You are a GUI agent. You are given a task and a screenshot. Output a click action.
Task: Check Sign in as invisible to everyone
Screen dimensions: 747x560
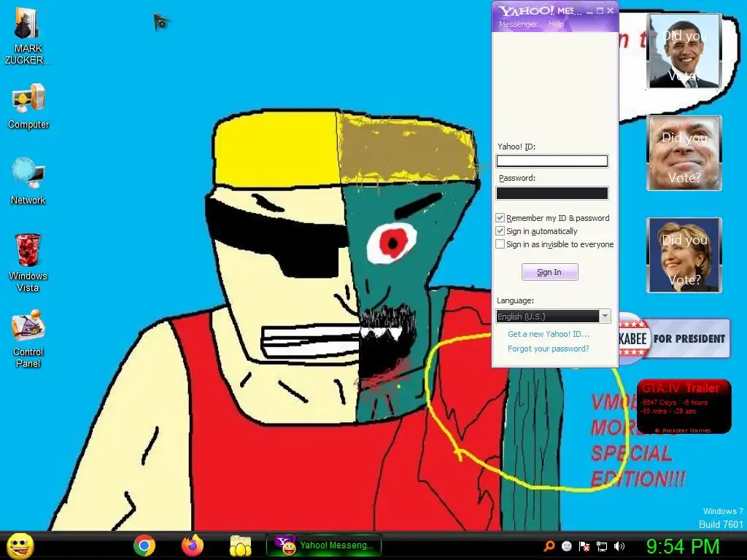pos(500,244)
